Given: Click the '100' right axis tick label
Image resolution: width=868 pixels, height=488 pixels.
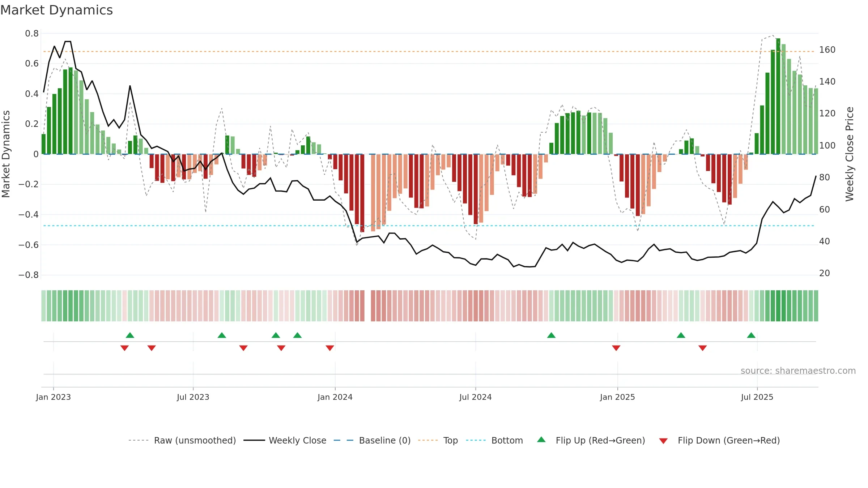Looking at the screenshot, I should point(827,146).
